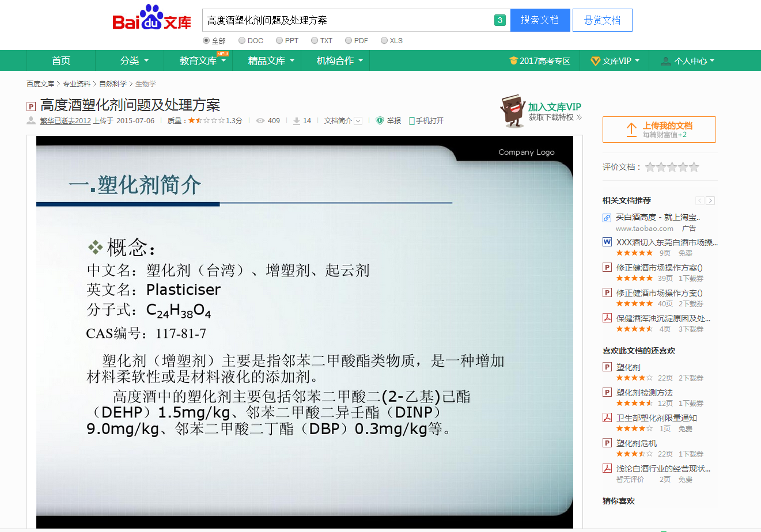Click next arrow in related documents
Screen dimensions: 761x532
pos(710,200)
